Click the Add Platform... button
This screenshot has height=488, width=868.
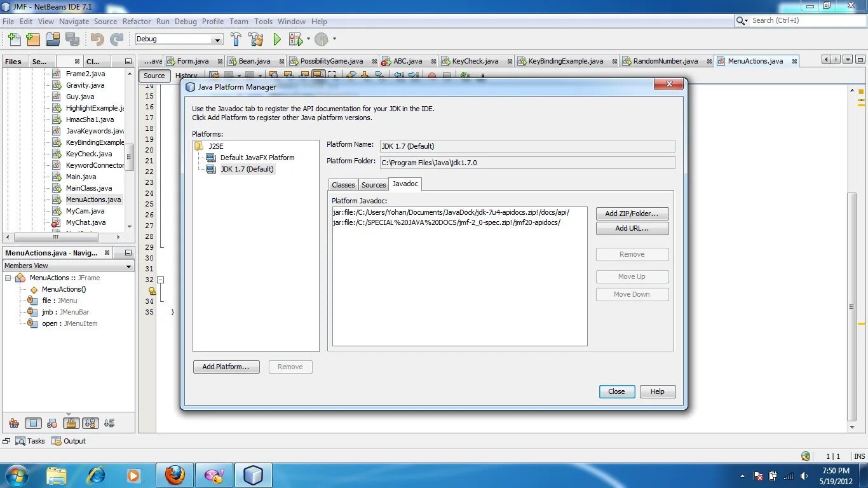tap(226, 367)
